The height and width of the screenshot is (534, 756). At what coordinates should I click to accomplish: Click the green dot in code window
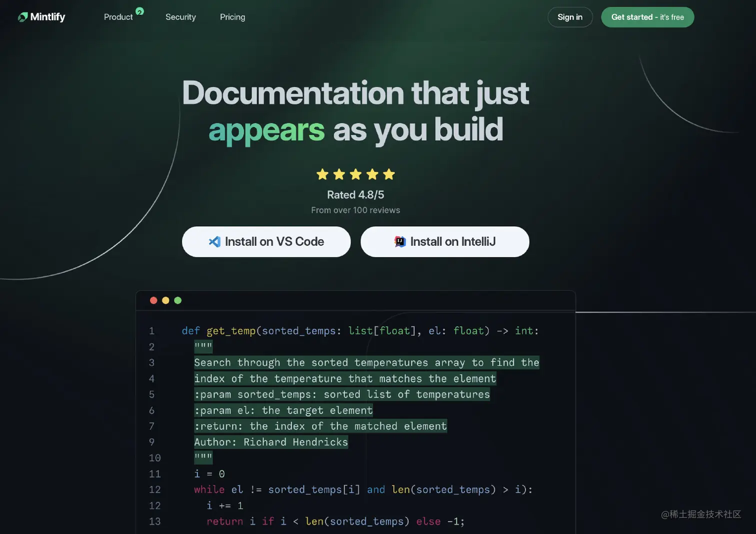(x=177, y=300)
